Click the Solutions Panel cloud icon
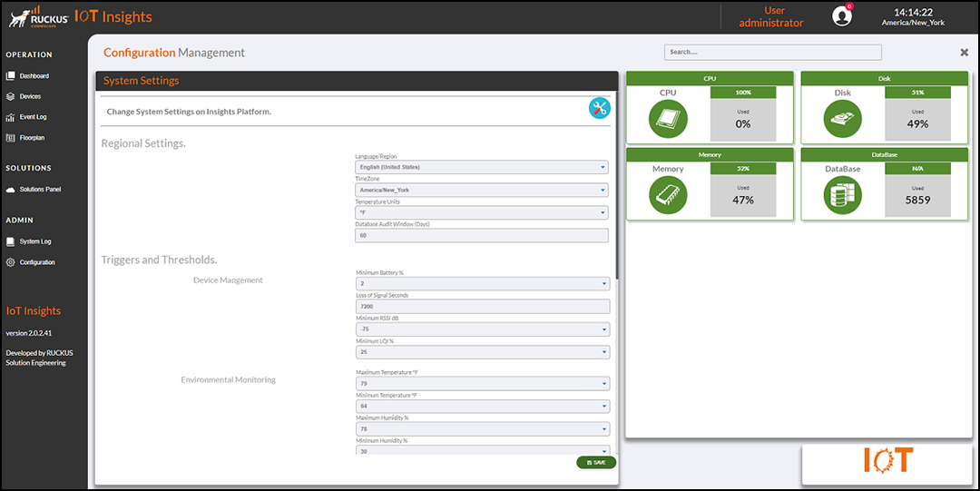 [x=10, y=189]
